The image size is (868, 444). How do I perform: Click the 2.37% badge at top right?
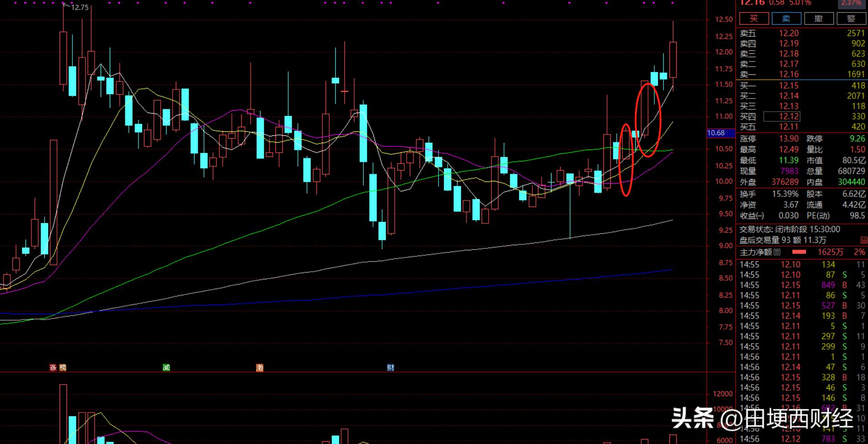tap(851, 3)
